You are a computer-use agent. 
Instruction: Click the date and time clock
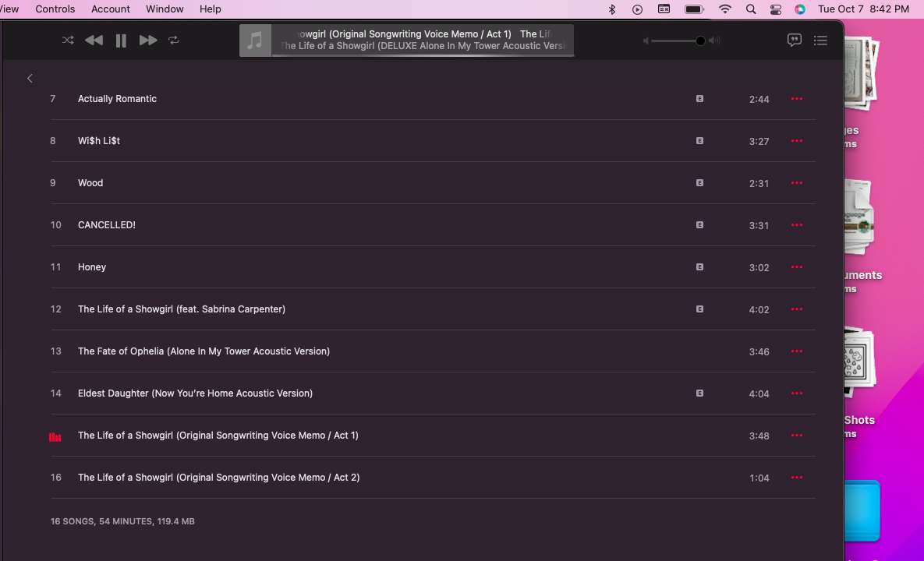point(863,9)
